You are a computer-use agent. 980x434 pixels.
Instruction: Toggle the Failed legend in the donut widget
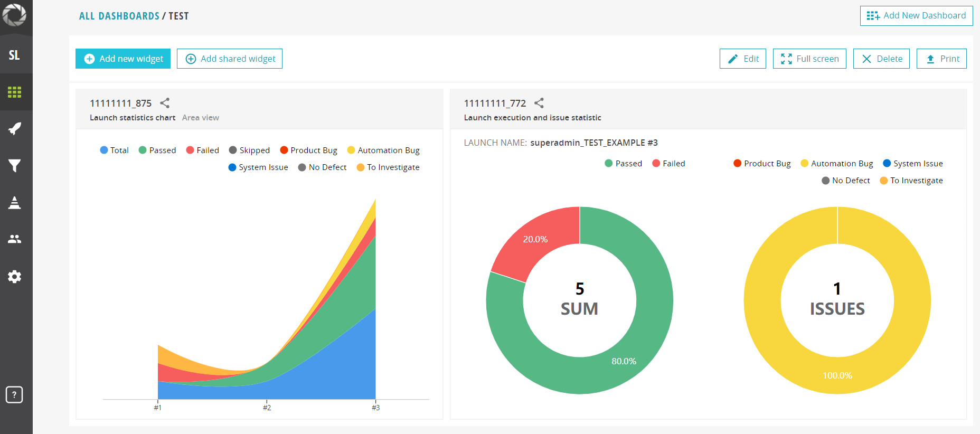coord(668,164)
